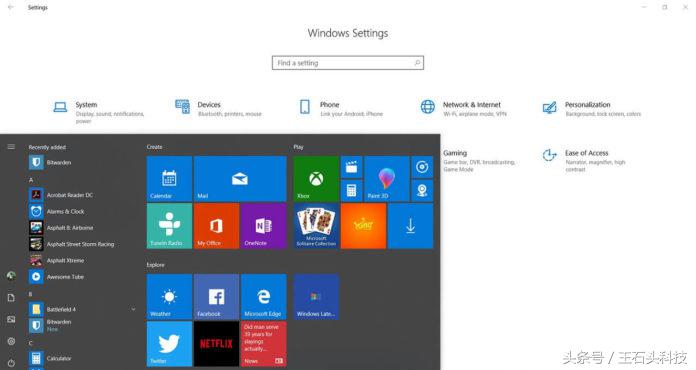Image resolution: width=696 pixels, height=370 pixels.
Task: Expand the Start menu hamburger button
Action: (11, 147)
